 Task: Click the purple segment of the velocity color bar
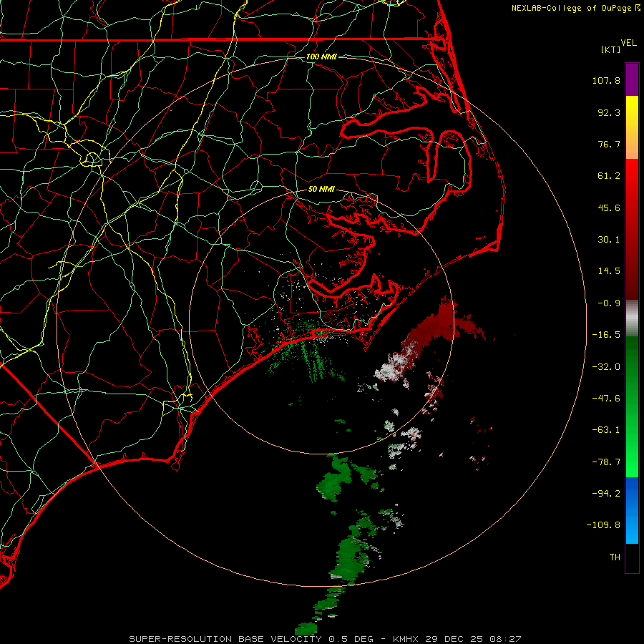click(632, 79)
